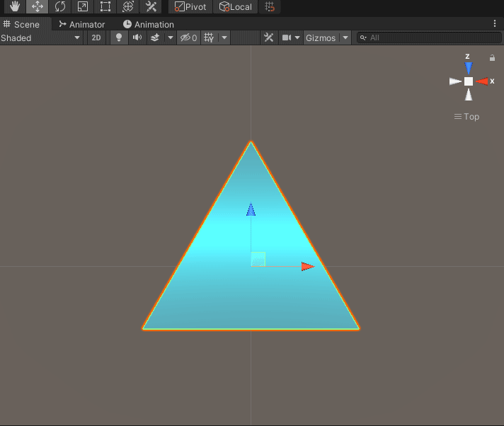Screen dimensions: 504x426
Task: Toggle scene grid visibility
Action: click(209, 38)
